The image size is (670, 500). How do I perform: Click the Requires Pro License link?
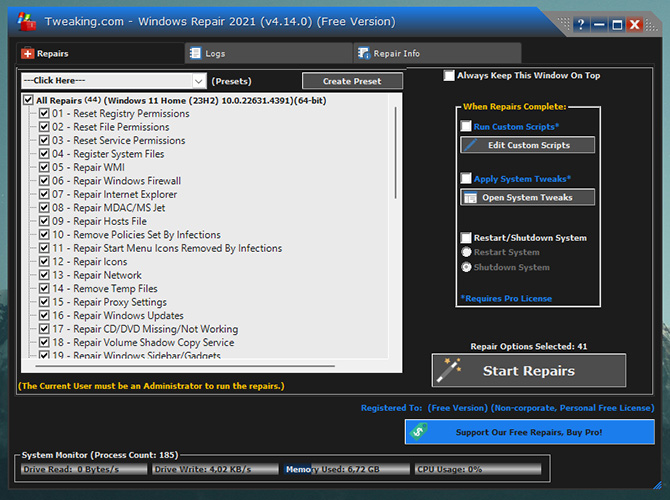pos(506,298)
